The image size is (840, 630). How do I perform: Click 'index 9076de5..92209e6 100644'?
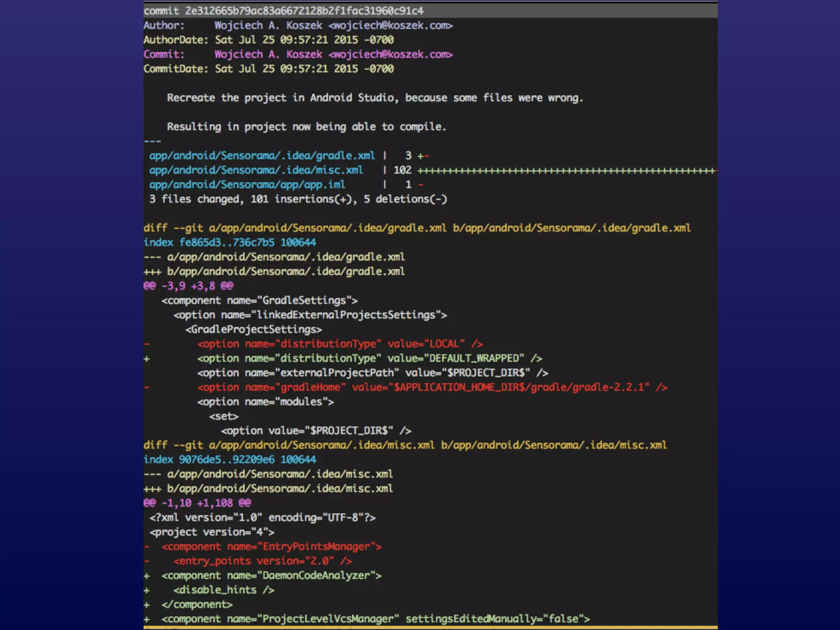tap(230, 459)
